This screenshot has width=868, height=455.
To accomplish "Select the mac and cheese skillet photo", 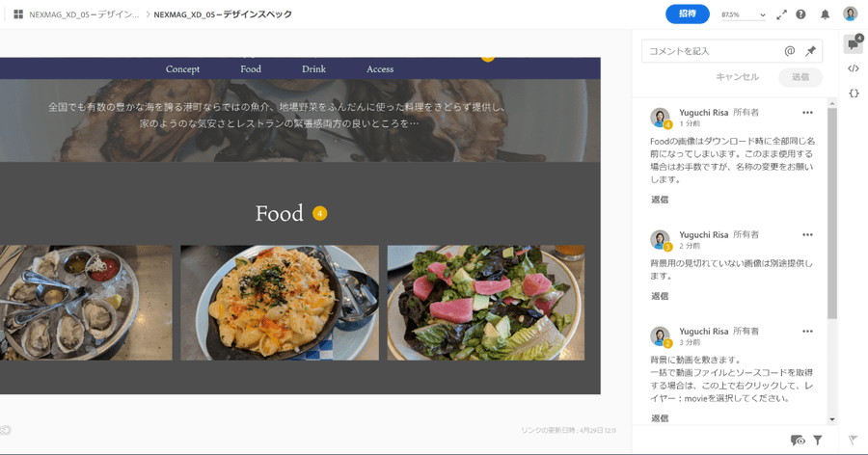I will point(280,303).
